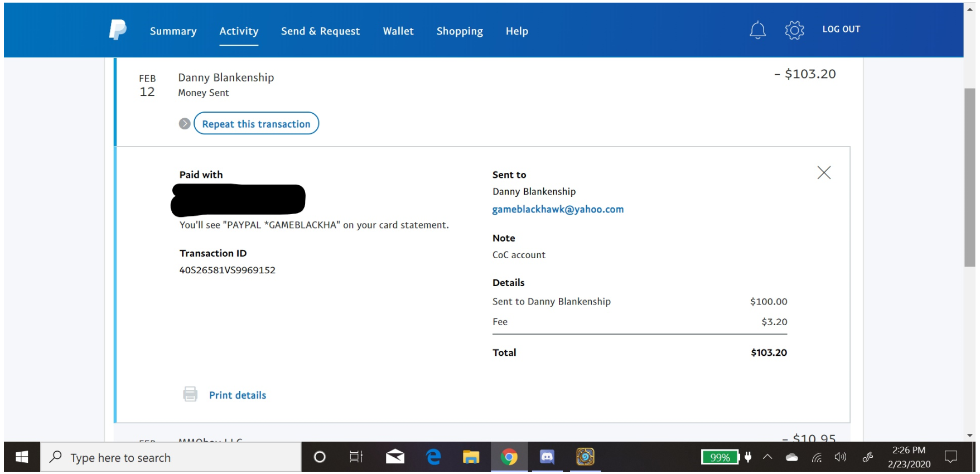Click the LOG OUT link
The image size is (980, 474).
pyautogui.click(x=841, y=29)
